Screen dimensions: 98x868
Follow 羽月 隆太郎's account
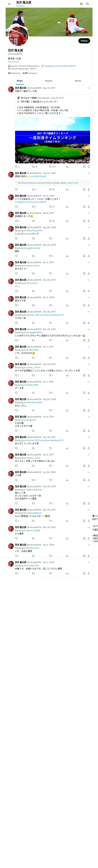[84, 41]
